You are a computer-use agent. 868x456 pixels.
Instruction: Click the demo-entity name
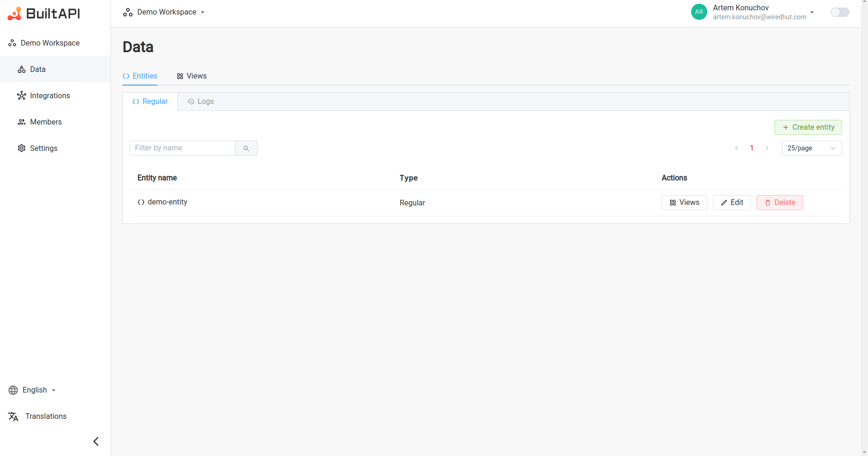pos(167,202)
